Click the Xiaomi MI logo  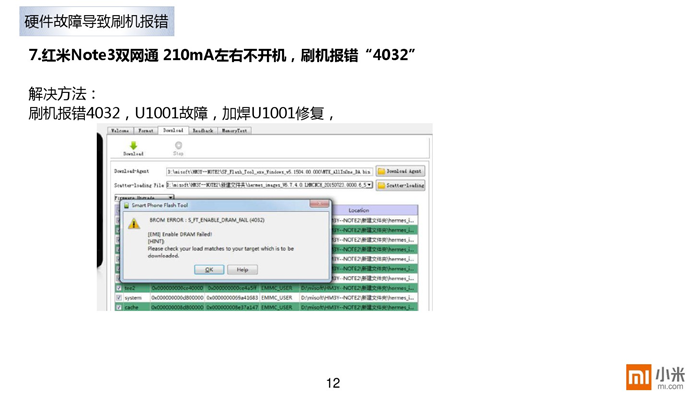tap(638, 377)
